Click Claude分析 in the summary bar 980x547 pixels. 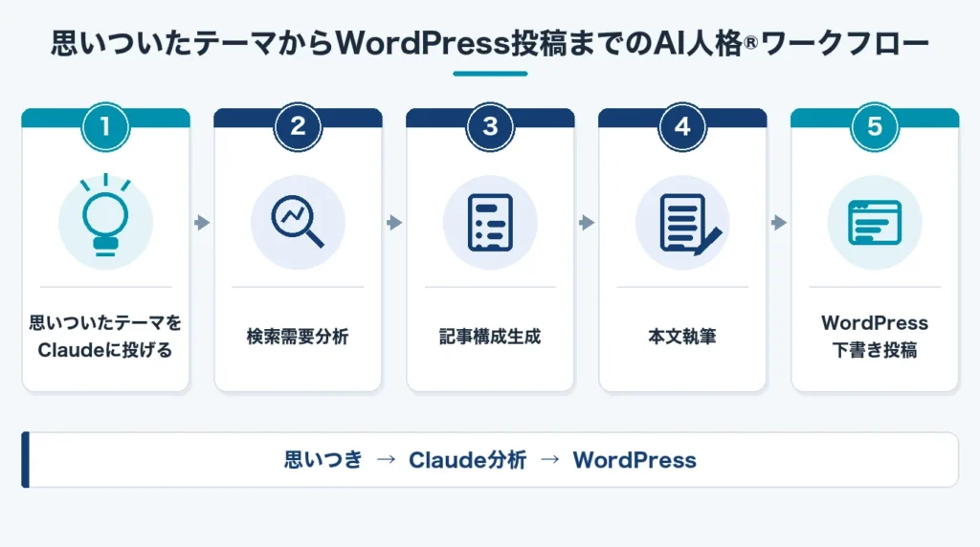467,460
